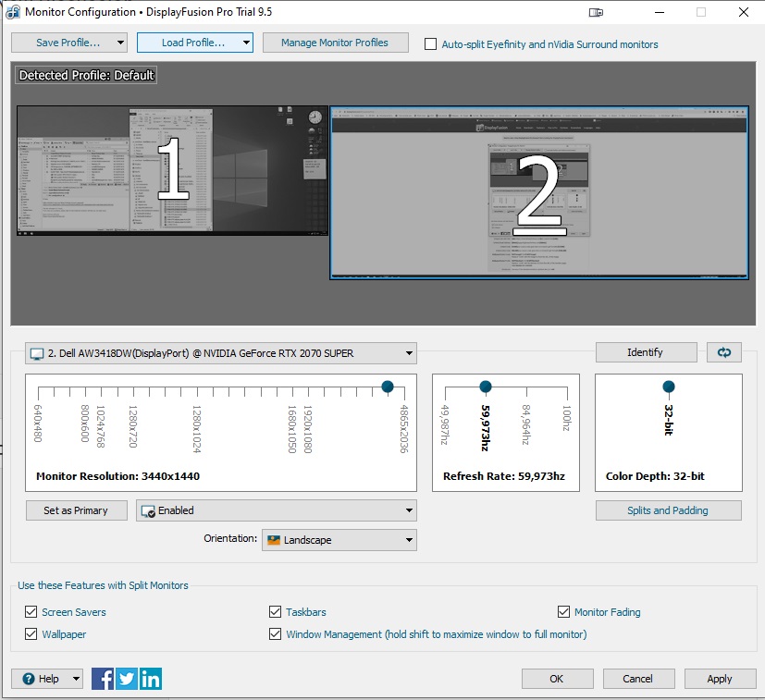This screenshot has height=700, width=765.
Task: Click the Help question mark icon
Action: (29, 679)
